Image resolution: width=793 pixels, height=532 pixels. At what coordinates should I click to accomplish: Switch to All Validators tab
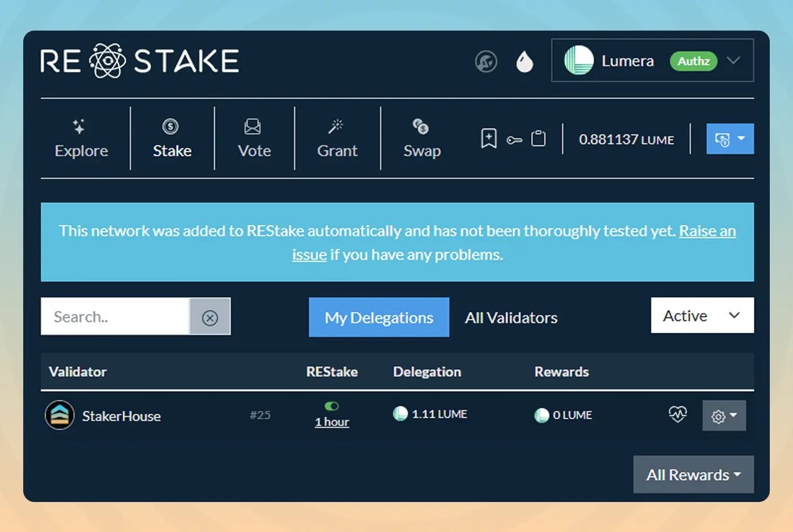point(511,318)
